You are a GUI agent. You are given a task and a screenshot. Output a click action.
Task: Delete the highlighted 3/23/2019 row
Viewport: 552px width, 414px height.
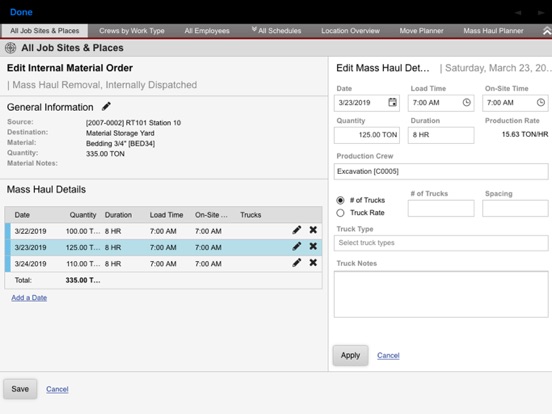[x=313, y=246]
